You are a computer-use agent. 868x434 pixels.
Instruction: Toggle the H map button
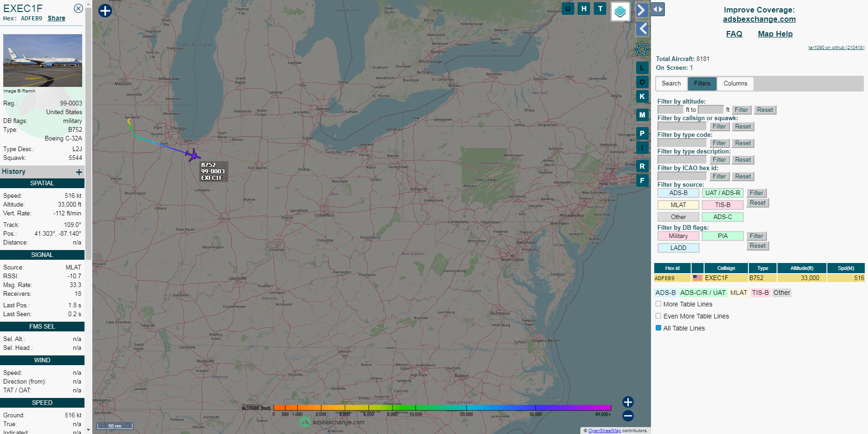click(584, 8)
